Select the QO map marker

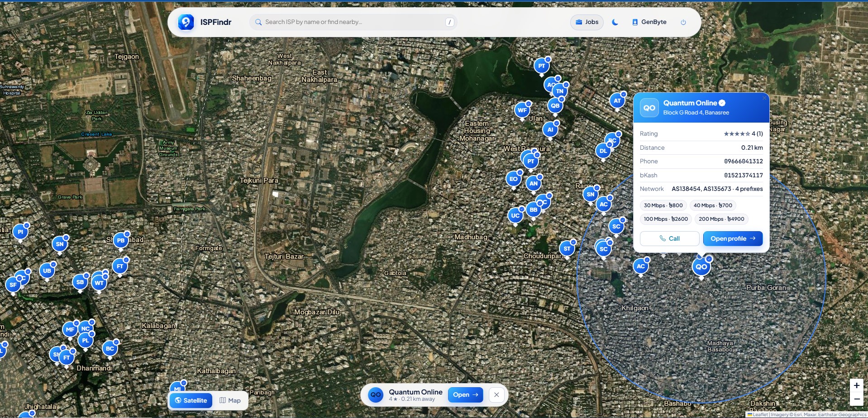point(701,267)
